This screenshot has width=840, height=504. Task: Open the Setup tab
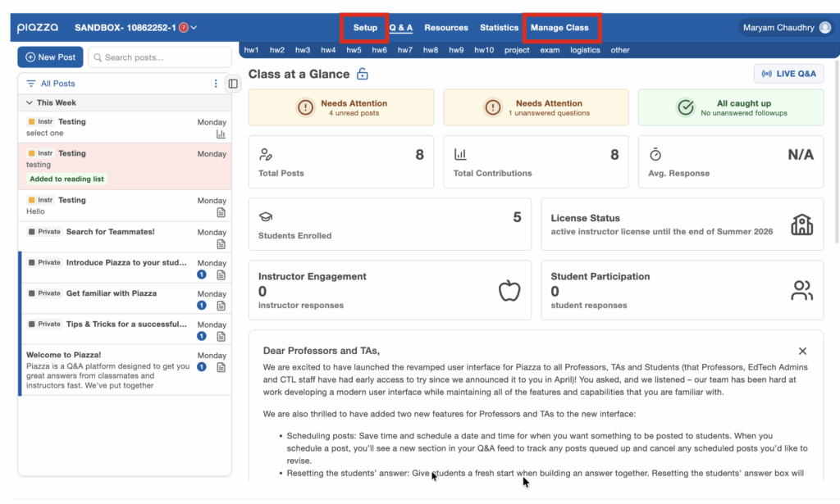(365, 28)
